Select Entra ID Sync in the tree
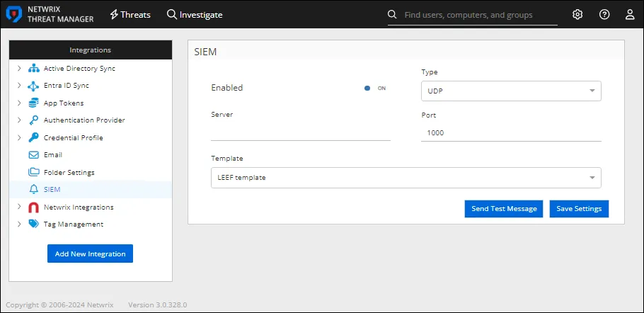 [66, 86]
